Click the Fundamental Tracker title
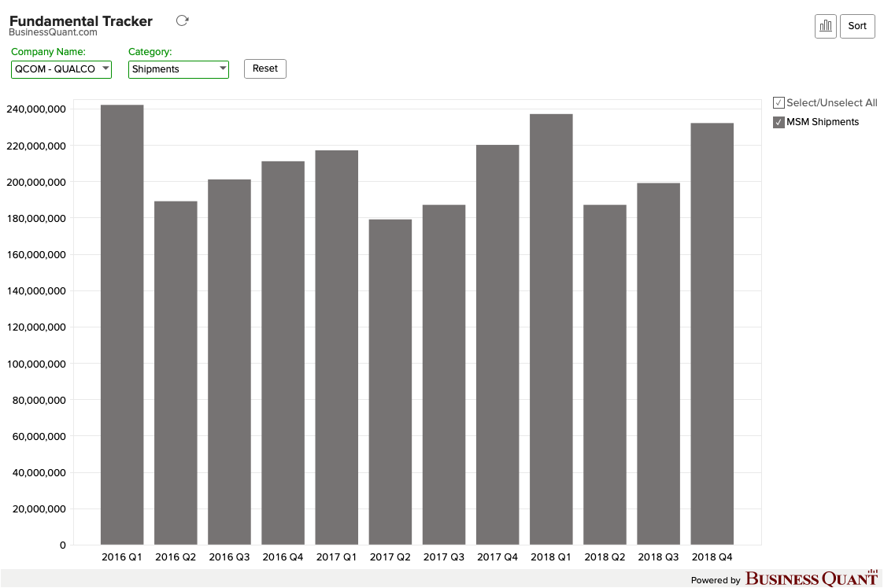Viewport: 884px width, 588px height. pyautogui.click(x=81, y=20)
